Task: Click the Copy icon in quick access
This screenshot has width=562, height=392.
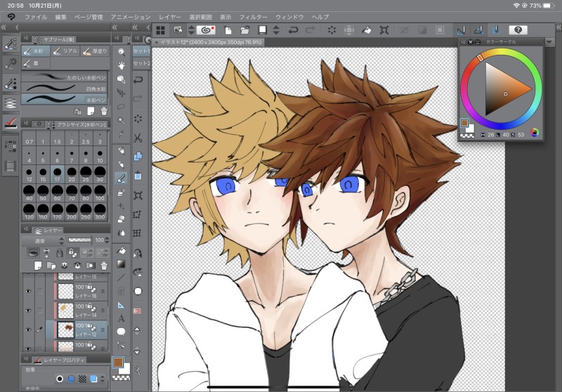Action: (x=138, y=157)
